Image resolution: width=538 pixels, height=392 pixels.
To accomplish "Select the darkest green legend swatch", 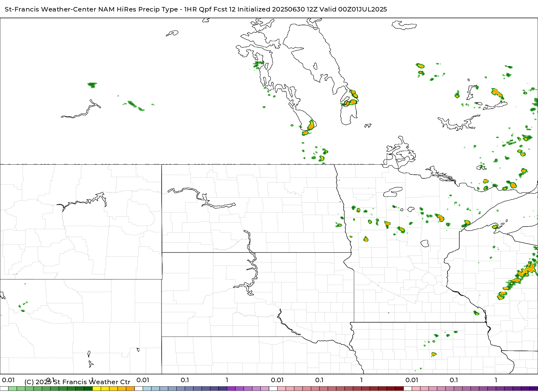I will point(88,389).
